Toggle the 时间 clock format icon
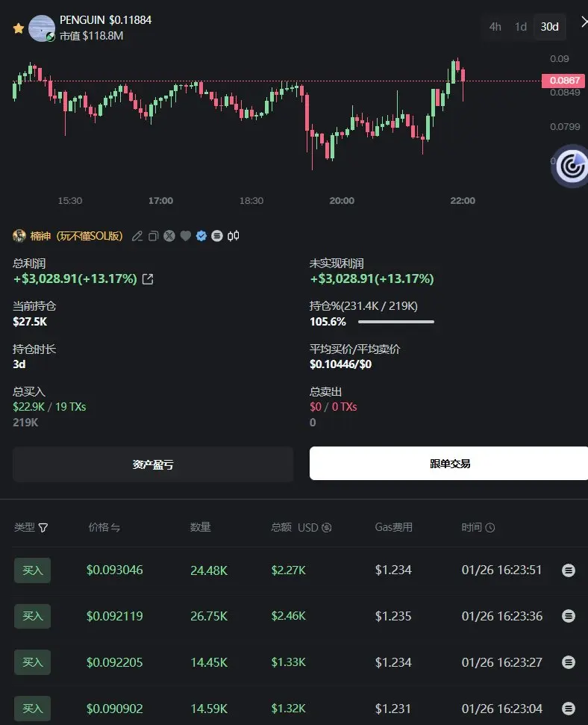588x725 pixels. [490, 528]
